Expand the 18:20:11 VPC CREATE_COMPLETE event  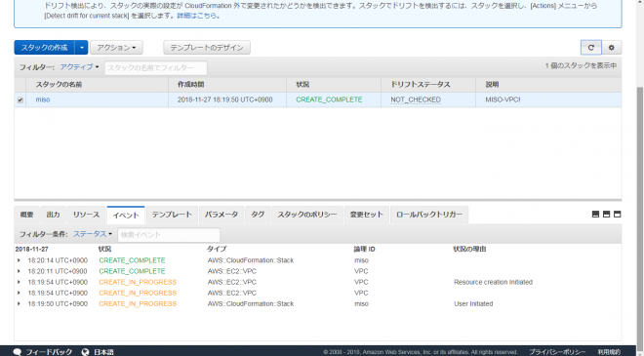click(x=19, y=271)
